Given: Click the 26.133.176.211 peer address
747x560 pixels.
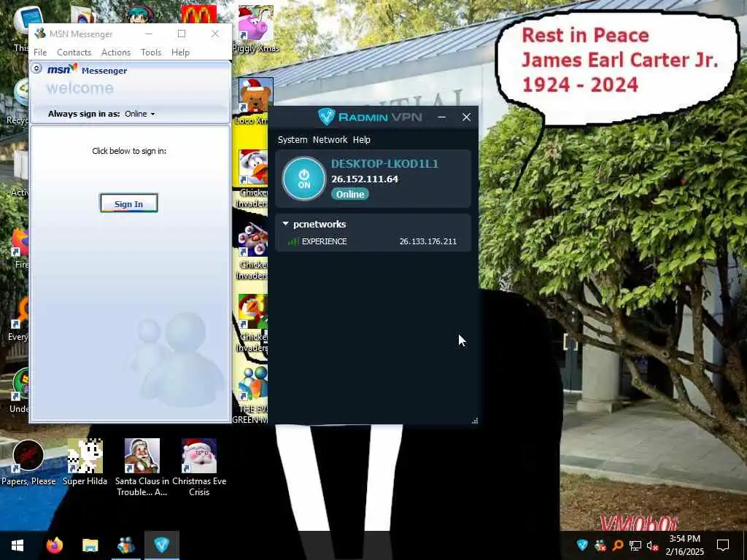Looking at the screenshot, I should [427, 241].
